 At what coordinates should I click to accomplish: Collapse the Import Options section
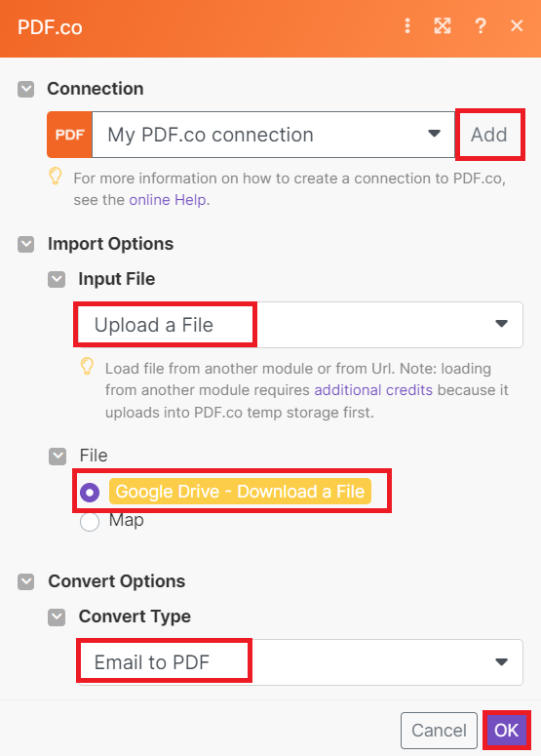point(26,245)
